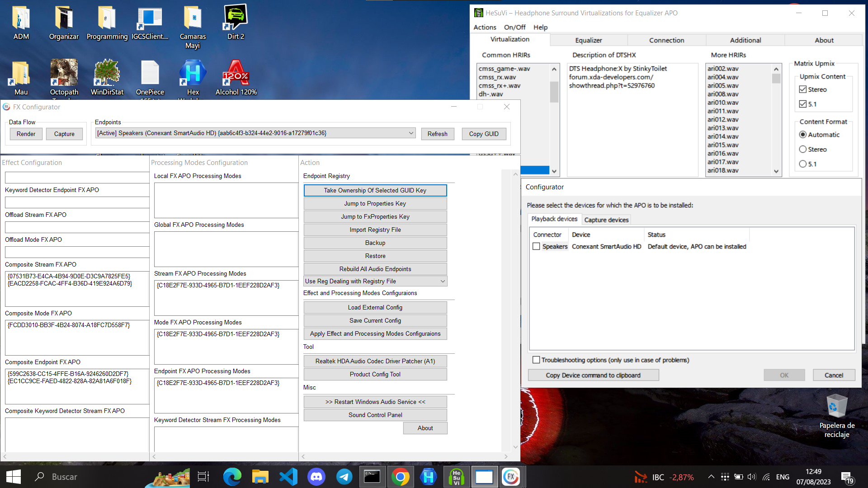Click Keyword Detector Endpoint FX APO field

pos(77,202)
